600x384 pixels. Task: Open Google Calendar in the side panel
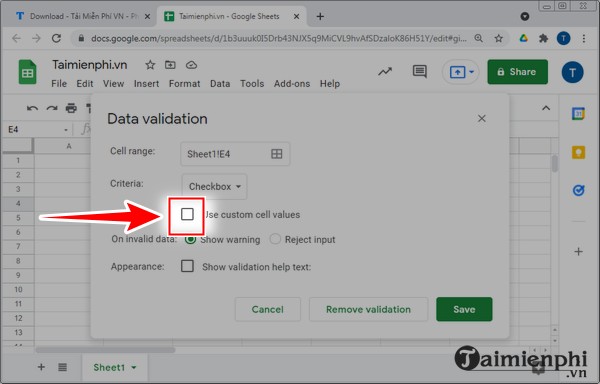pos(578,114)
